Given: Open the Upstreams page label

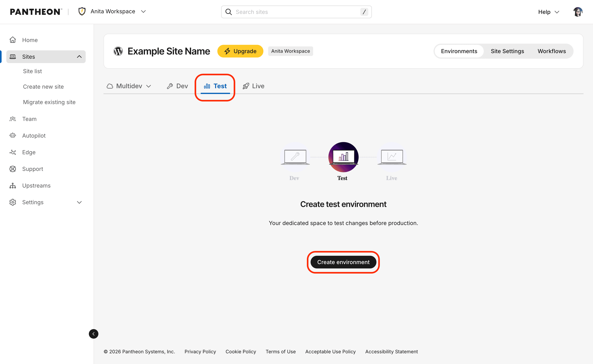Looking at the screenshot, I should [x=36, y=186].
